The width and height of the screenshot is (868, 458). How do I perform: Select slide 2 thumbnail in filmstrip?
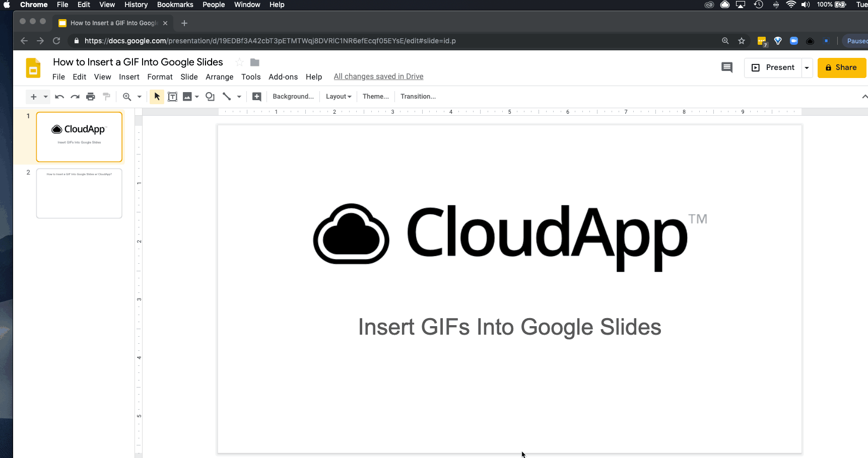tap(79, 193)
